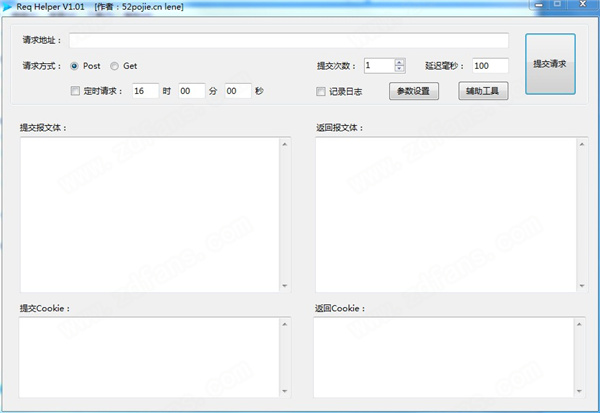This screenshot has width=600, height=413.
Task: Click the 返回Cookie label text
Action: pos(339,308)
